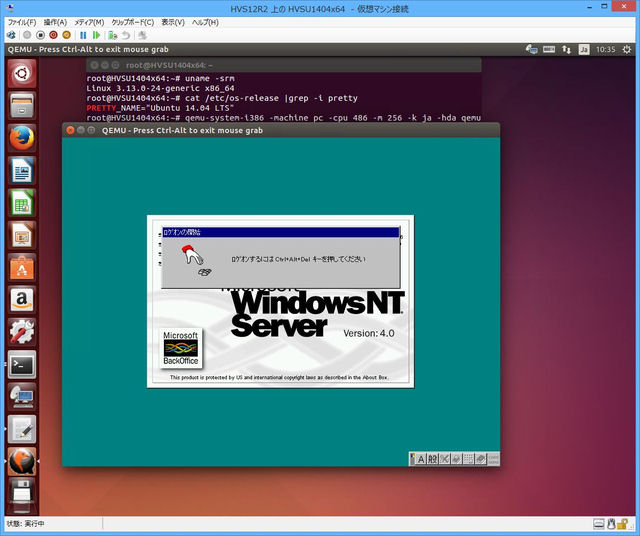This screenshot has height=536, width=640.
Task: Pause the virtual machine
Action: pyautogui.click(x=83, y=36)
